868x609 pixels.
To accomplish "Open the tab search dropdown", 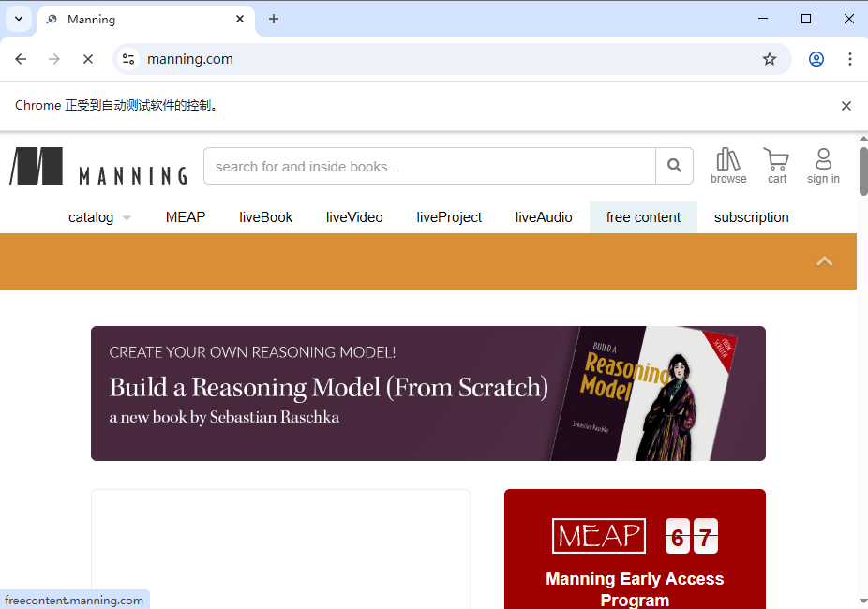I will point(19,19).
